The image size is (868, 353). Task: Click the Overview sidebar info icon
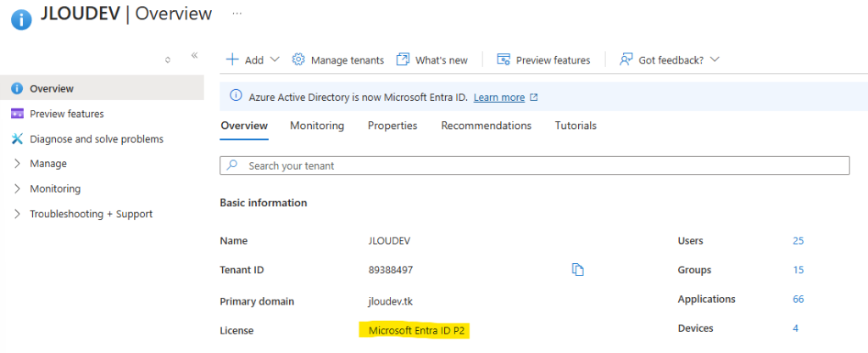(17, 88)
